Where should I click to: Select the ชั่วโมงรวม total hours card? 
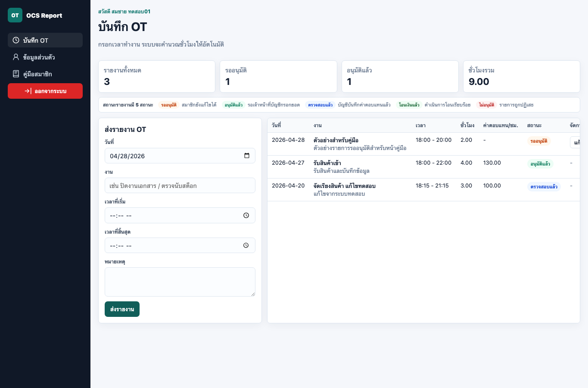pos(522,76)
